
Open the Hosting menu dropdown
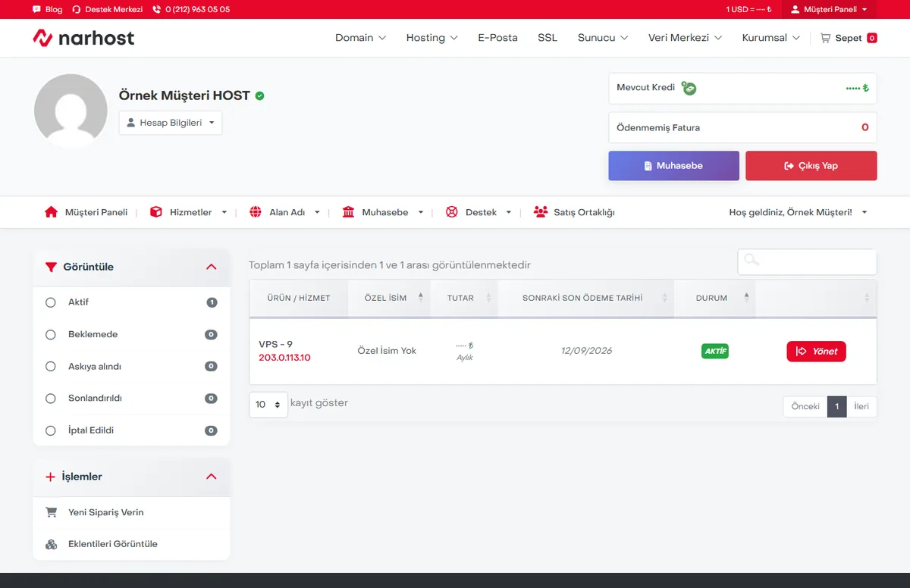(x=432, y=38)
